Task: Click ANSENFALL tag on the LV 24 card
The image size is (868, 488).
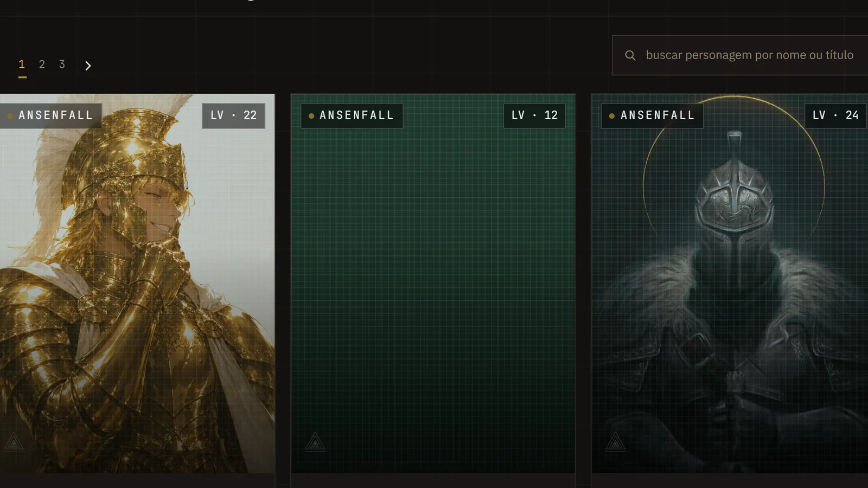Action: click(x=653, y=115)
